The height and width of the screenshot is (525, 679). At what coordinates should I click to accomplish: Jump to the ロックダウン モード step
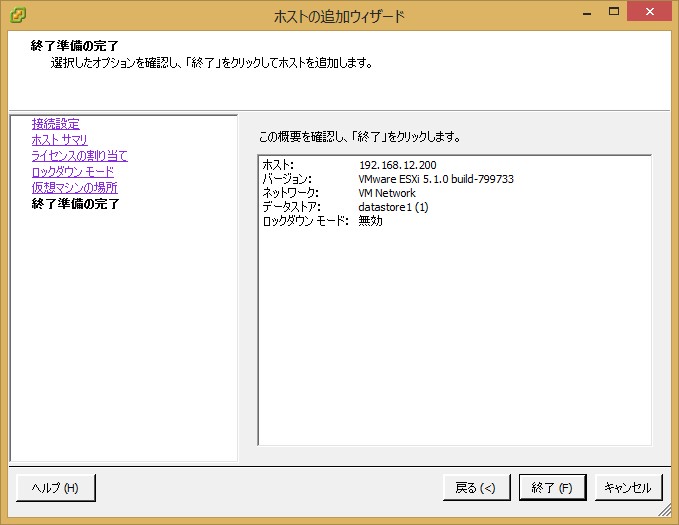pyautogui.click(x=73, y=172)
